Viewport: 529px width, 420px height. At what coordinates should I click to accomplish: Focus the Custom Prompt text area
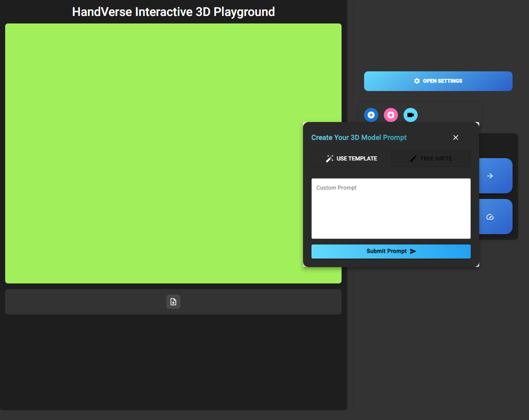pos(391,209)
